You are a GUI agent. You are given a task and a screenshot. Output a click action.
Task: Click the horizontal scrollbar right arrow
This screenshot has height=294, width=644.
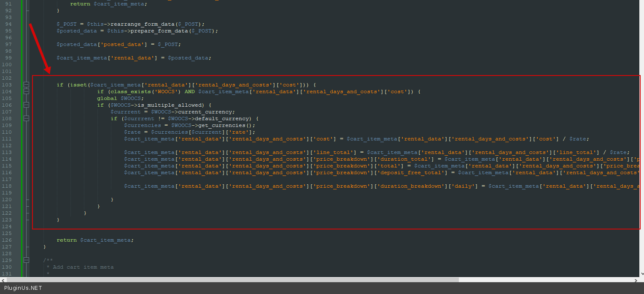coord(640,280)
